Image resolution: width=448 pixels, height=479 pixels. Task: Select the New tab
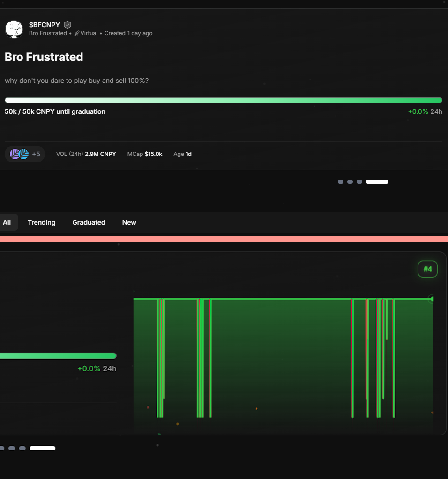pyautogui.click(x=129, y=222)
